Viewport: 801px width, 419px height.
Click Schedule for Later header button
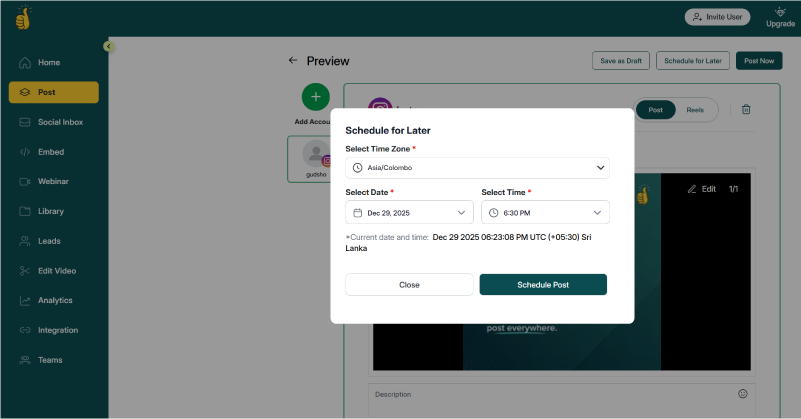(693, 61)
